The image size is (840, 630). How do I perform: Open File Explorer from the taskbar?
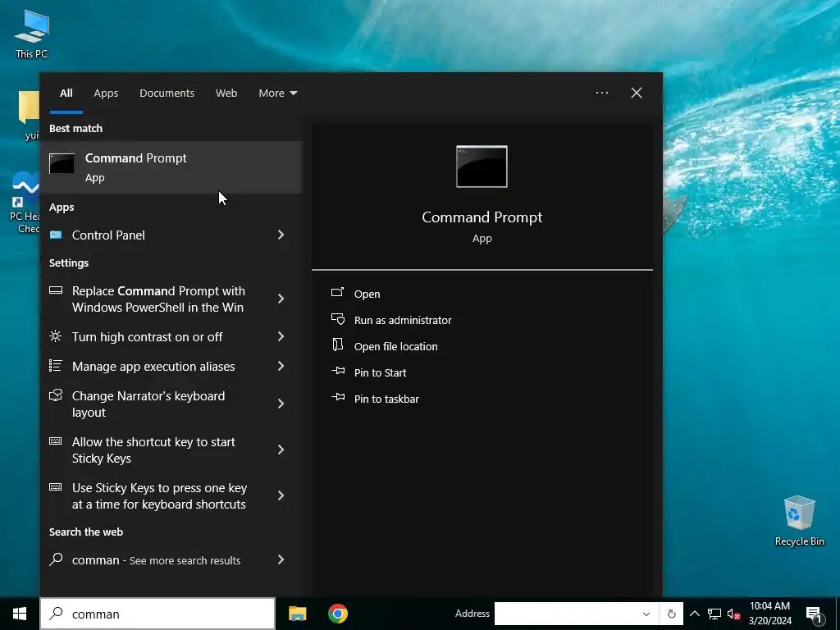[297, 614]
